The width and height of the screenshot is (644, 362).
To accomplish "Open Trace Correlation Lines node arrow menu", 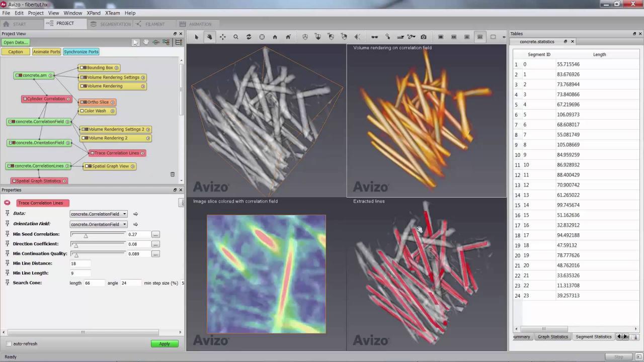I will (x=142, y=153).
